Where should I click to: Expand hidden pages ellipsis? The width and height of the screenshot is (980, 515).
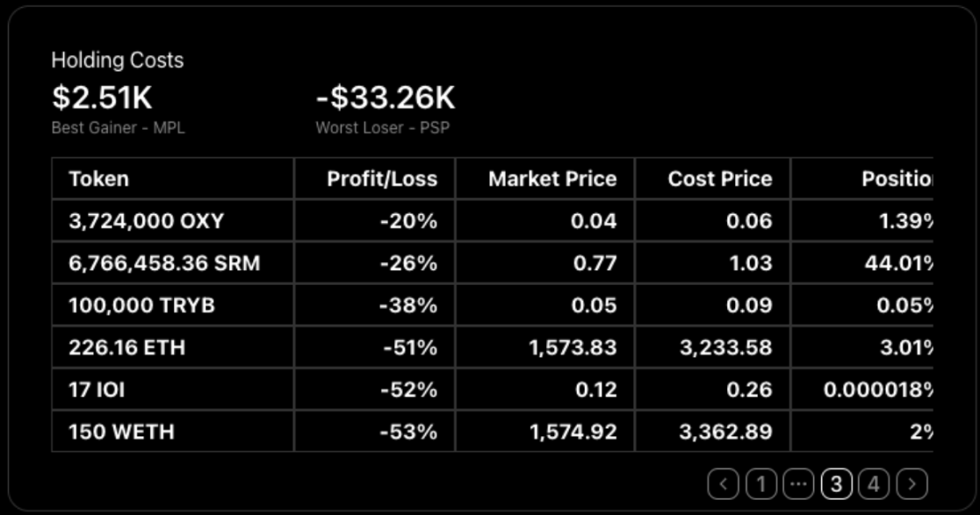799,483
